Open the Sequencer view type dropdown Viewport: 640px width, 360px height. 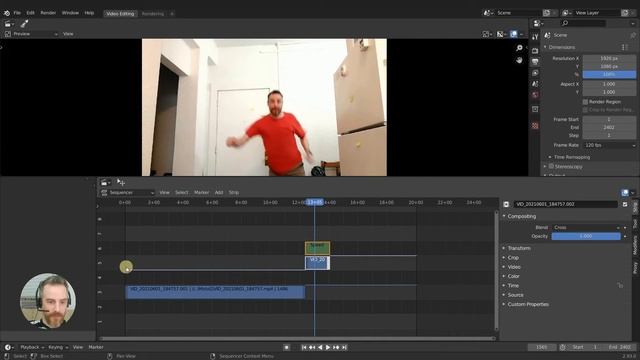tap(128, 193)
